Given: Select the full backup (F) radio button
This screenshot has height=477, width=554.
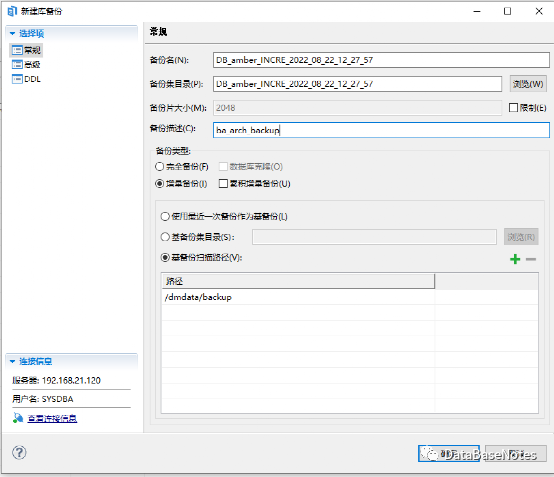Looking at the screenshot, I should (x=159, y=166).
